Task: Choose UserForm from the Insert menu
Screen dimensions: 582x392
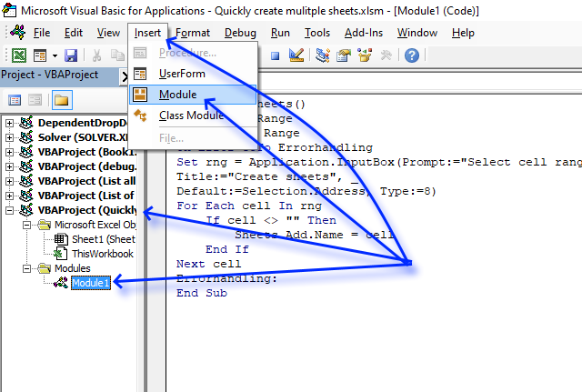Action: click(x=193, y=74)
